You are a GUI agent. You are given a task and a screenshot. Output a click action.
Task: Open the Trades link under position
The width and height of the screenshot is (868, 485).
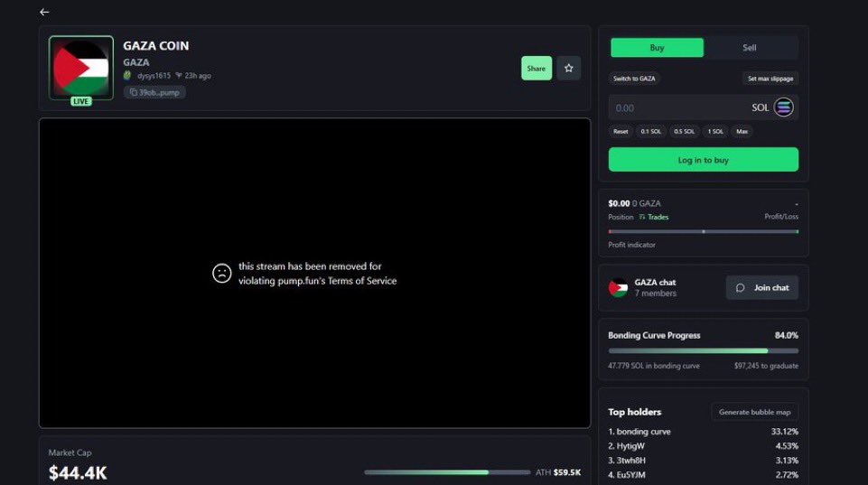(x=654, y=217)
